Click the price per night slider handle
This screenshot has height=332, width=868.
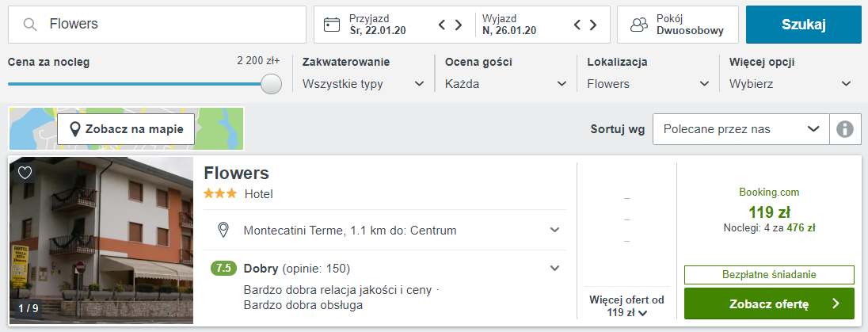click(x=271, y=84)
